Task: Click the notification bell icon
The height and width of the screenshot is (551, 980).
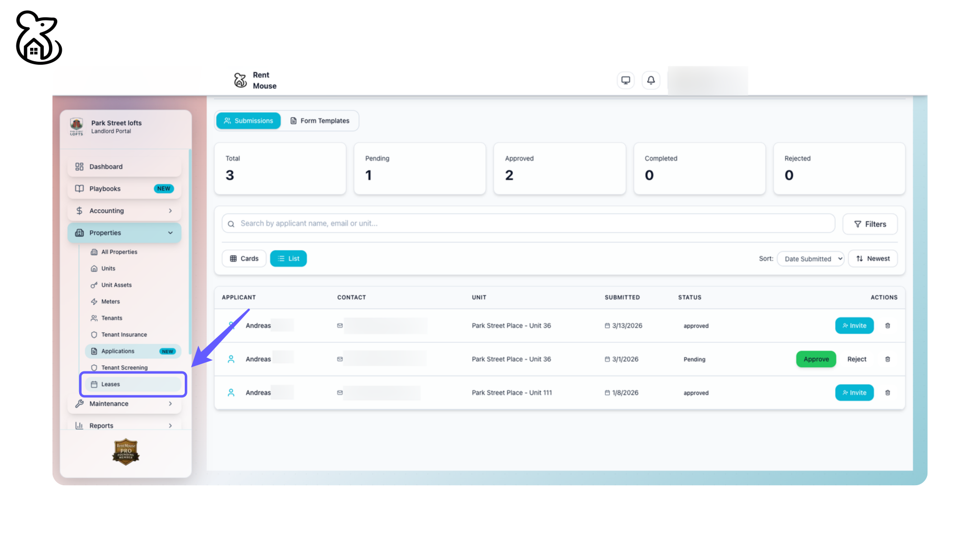Action: 650,80
